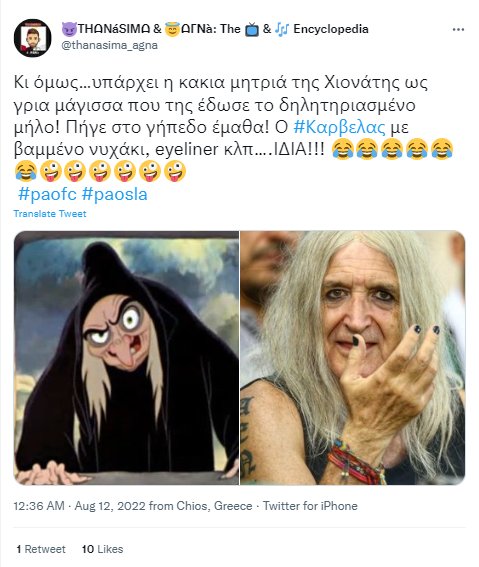
Task: Click the profile avatar picture
Action: (33, 38)
